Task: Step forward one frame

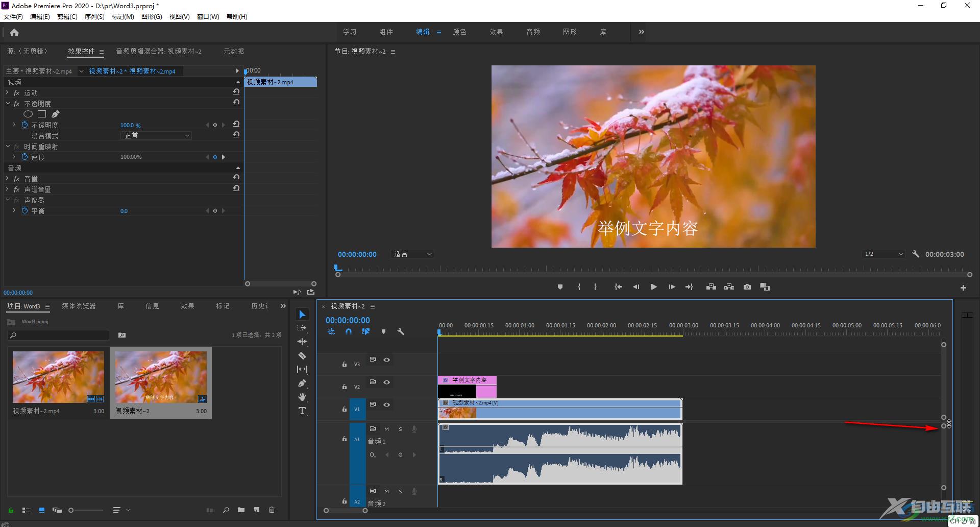Action: click(672, 287)
